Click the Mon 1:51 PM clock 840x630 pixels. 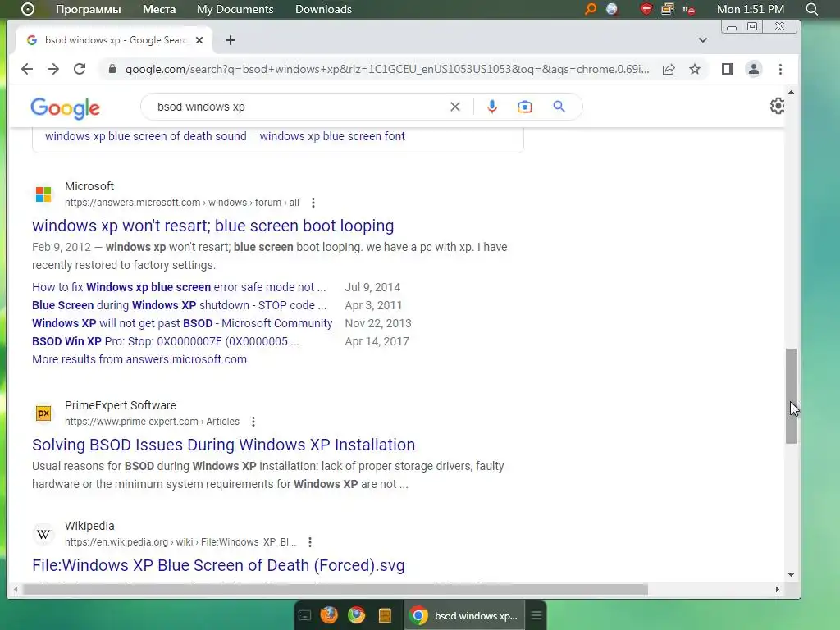click(751, 9)
